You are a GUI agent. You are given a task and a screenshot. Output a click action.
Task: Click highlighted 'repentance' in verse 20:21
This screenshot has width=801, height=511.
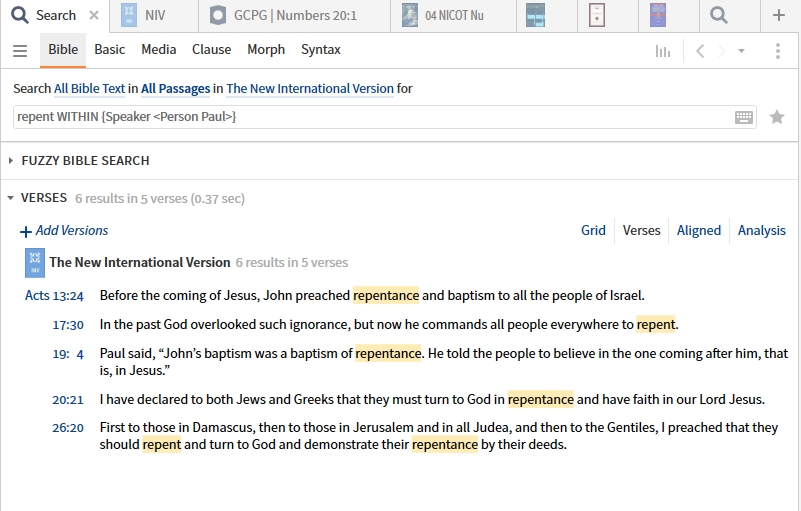click(x=540, y=399)
